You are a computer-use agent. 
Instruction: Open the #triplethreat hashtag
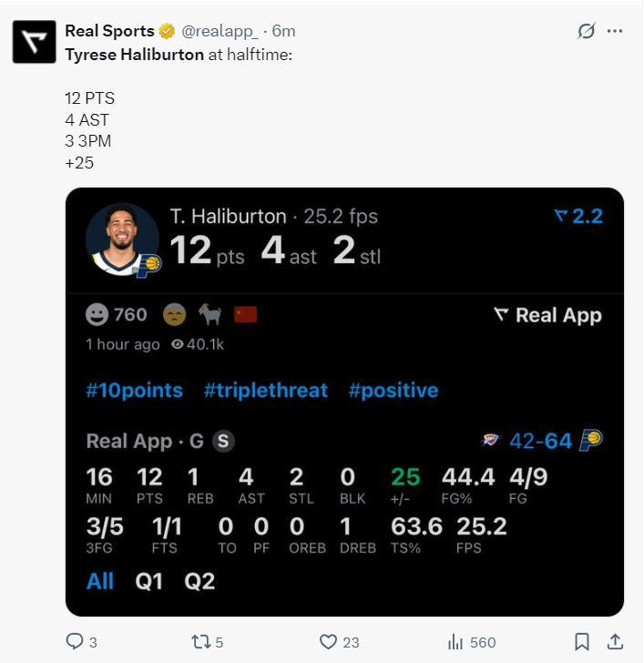pyautogui.click(x=265, y=391)
